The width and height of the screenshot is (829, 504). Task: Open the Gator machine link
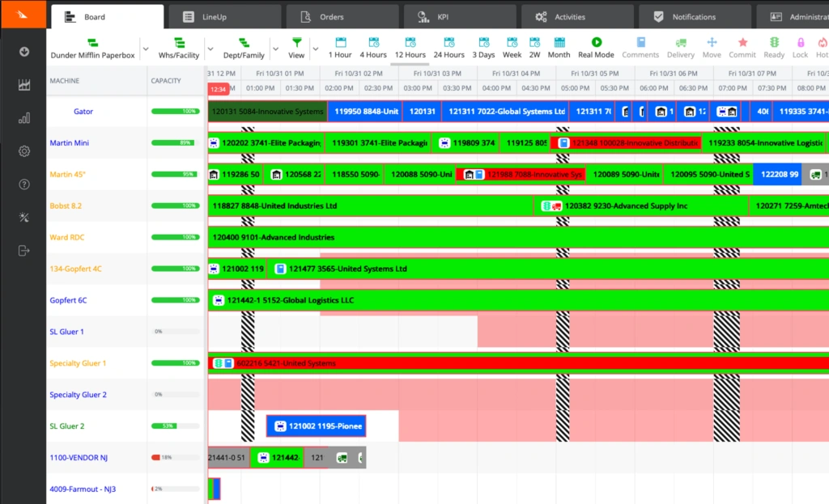83,112
